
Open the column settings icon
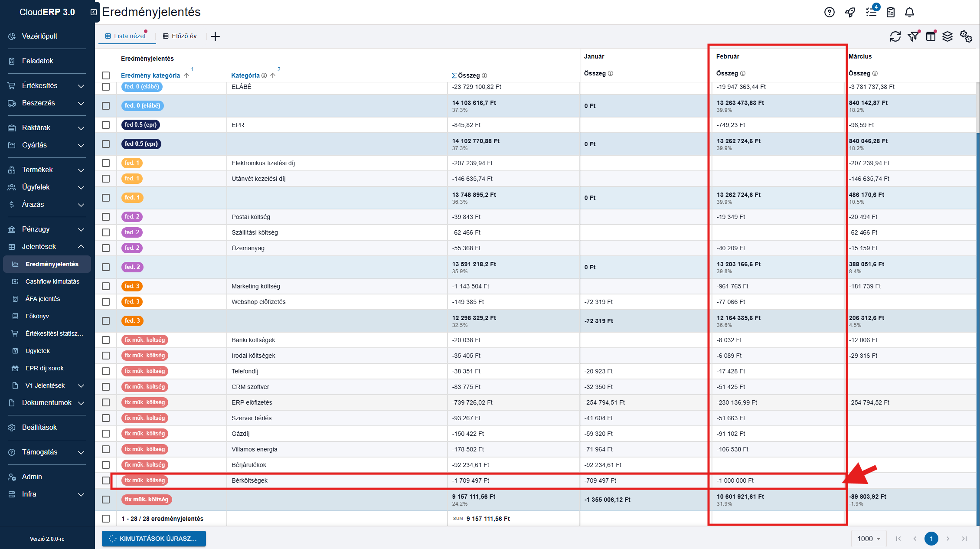(931, 36)
